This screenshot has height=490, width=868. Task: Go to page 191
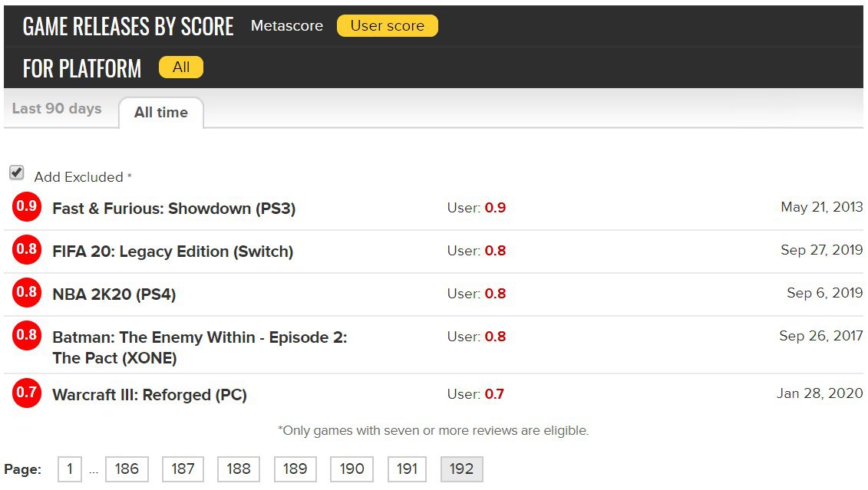407,469
